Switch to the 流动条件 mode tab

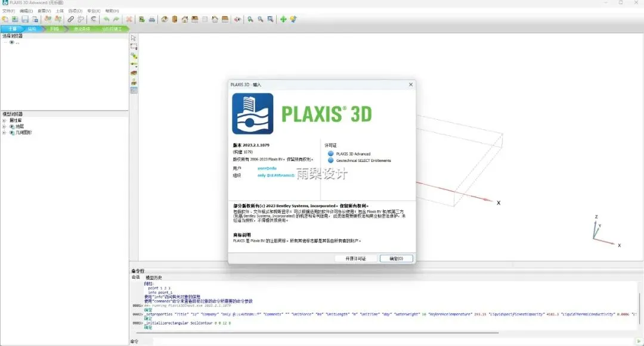pos(82,29)
